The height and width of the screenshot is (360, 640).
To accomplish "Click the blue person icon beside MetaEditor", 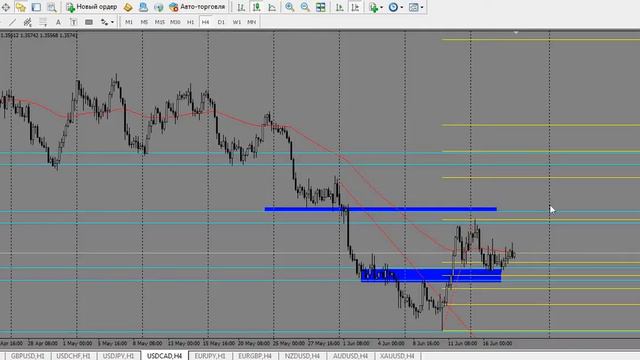I will (143, 7).
